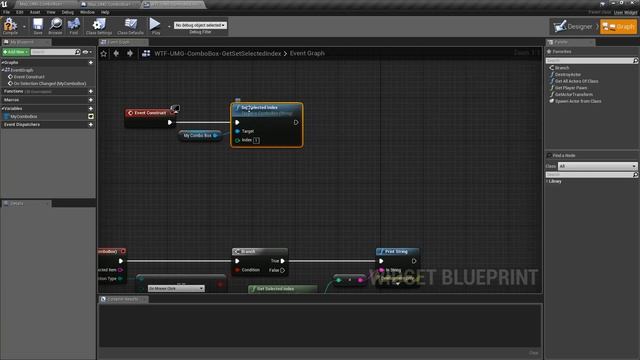Click the Set Selected Index node title
Image resolution: width=640 pixels, height=360 pixels.
click(259, 108)
